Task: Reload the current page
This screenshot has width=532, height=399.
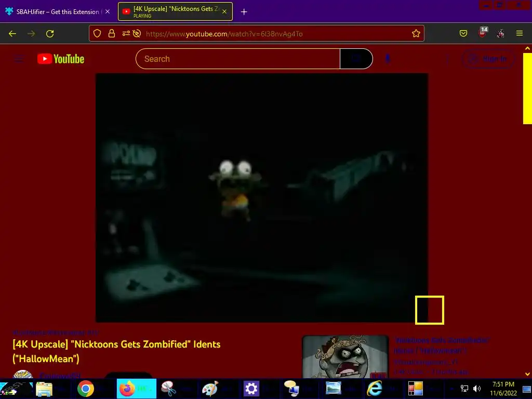Action: 50,34
